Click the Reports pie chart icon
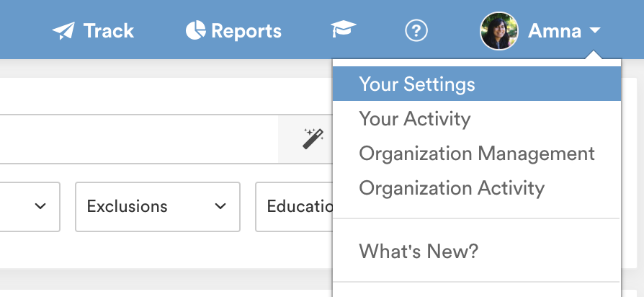 [x=195, y=30]
